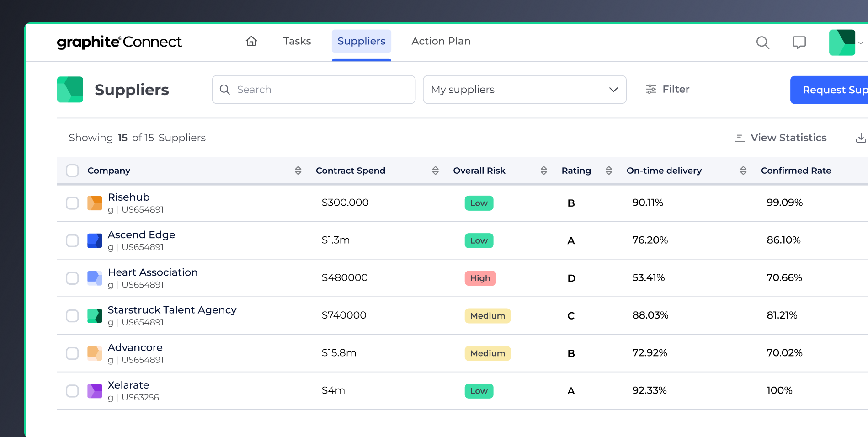The image size is (868, 437).
Task: Click the Medium risk badge for Starstruck
Action: click(x=487, y=316)
